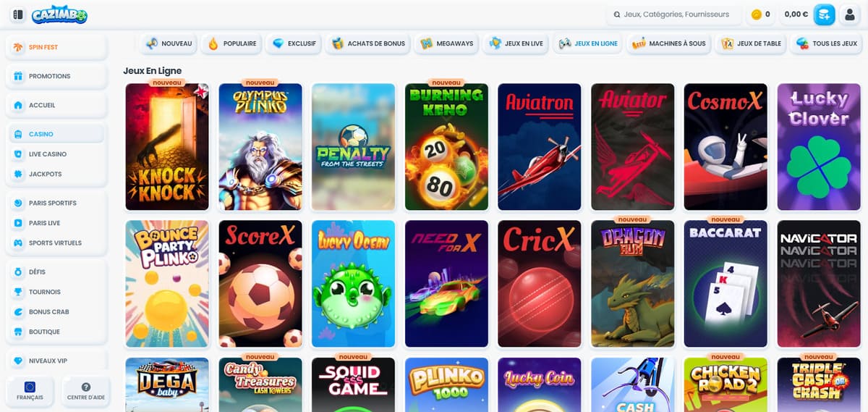Click the Niveaux VIP diamond icon
Viewport: 868px width, 412px height.
18,361
